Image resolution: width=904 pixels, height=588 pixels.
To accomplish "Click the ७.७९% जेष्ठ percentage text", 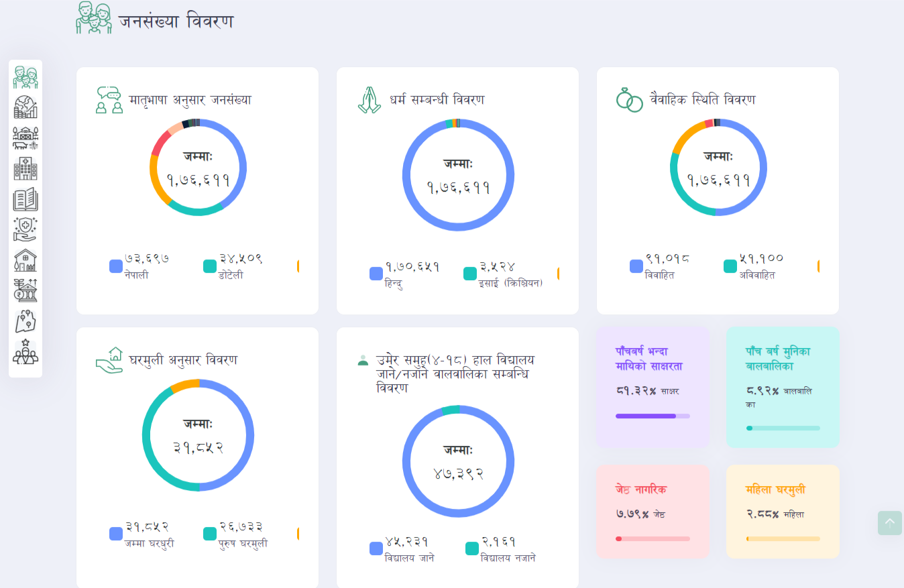I will 640,515.
